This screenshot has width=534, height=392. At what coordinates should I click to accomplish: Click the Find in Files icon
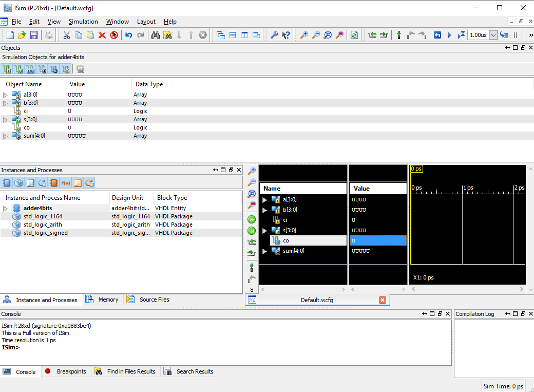point(167,35)
